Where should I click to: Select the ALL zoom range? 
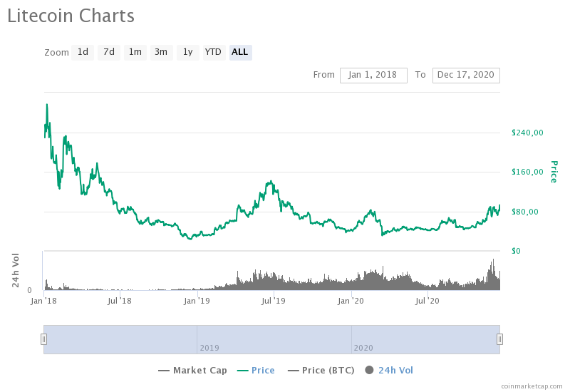(240, 52)
